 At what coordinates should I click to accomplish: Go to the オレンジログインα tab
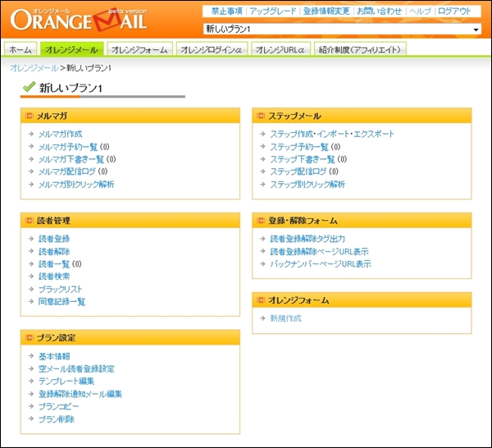coord(212,49)
